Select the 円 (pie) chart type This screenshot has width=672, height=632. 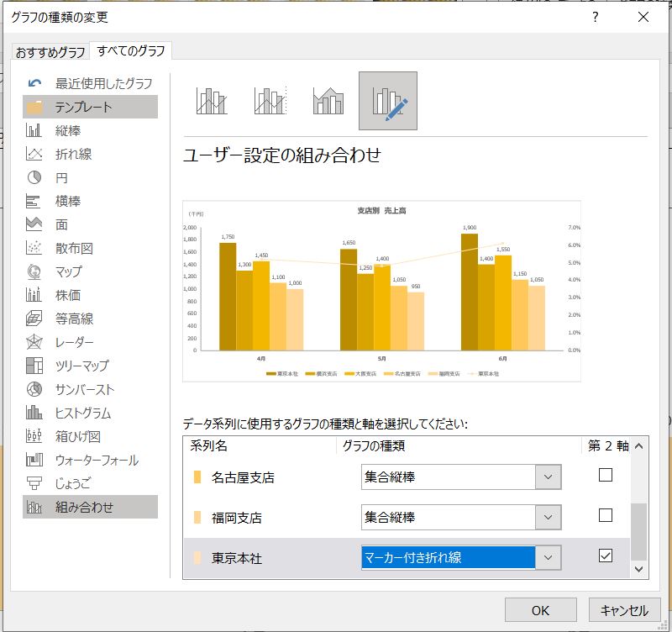[61, 178]
